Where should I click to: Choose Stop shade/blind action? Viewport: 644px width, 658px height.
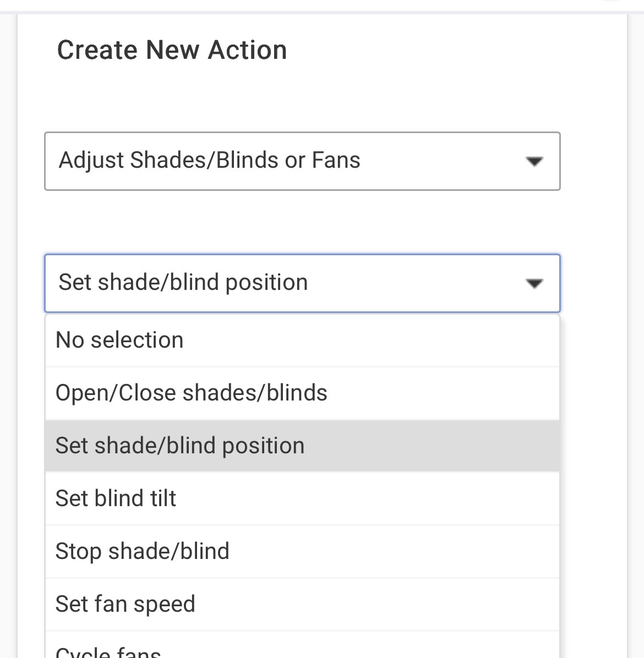tap(143, 551)
